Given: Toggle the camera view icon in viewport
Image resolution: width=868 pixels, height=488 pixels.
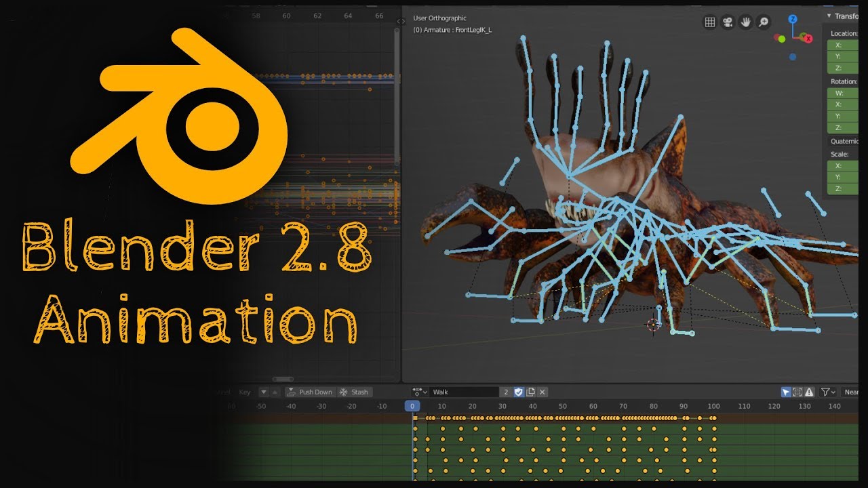Looking at the screenshot, I should (x=728, y=22).
